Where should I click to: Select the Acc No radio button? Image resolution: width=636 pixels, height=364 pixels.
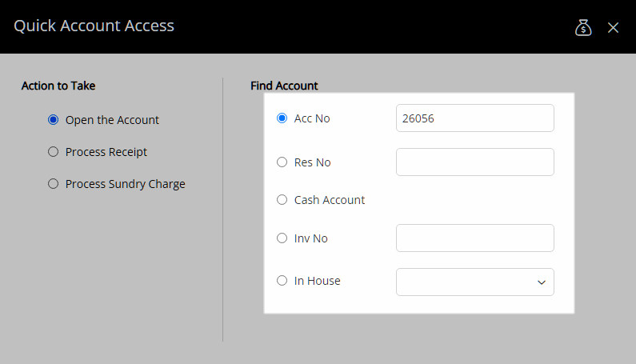[282, 118]
